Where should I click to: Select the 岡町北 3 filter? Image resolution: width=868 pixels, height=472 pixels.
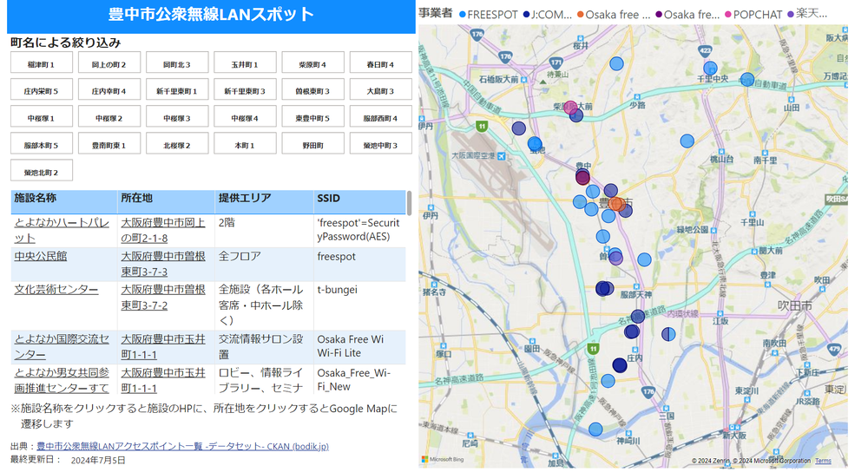click(177, 63)
